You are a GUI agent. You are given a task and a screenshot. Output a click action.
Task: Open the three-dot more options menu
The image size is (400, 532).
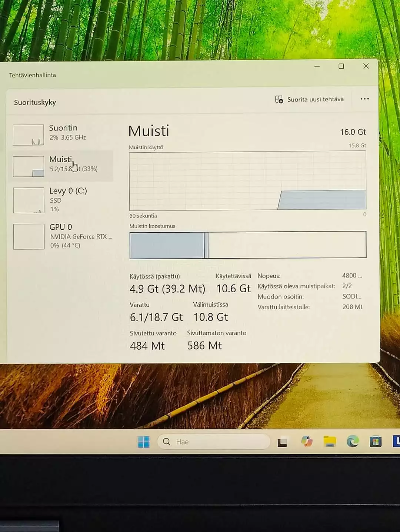(364, 99)
